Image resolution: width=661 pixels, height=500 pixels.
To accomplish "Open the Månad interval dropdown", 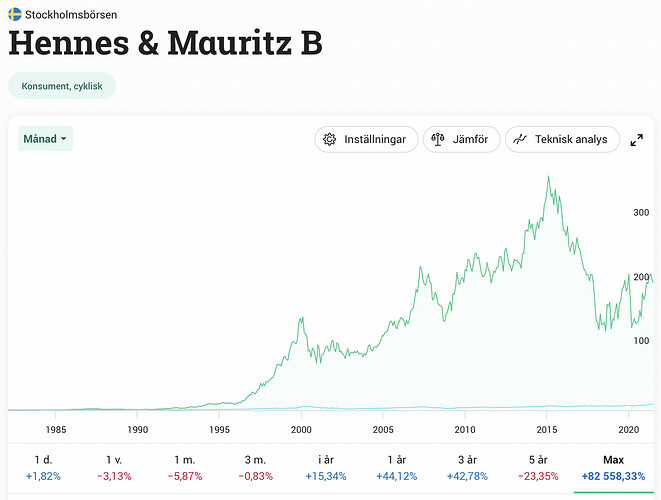I will [45, 139].
